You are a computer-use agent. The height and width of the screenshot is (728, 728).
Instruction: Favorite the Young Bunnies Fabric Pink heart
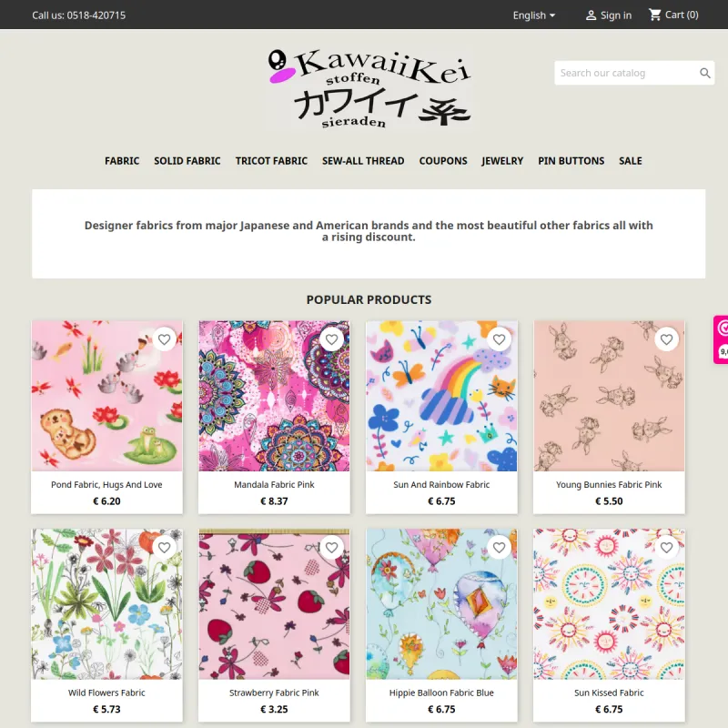[x=666, y=339]
